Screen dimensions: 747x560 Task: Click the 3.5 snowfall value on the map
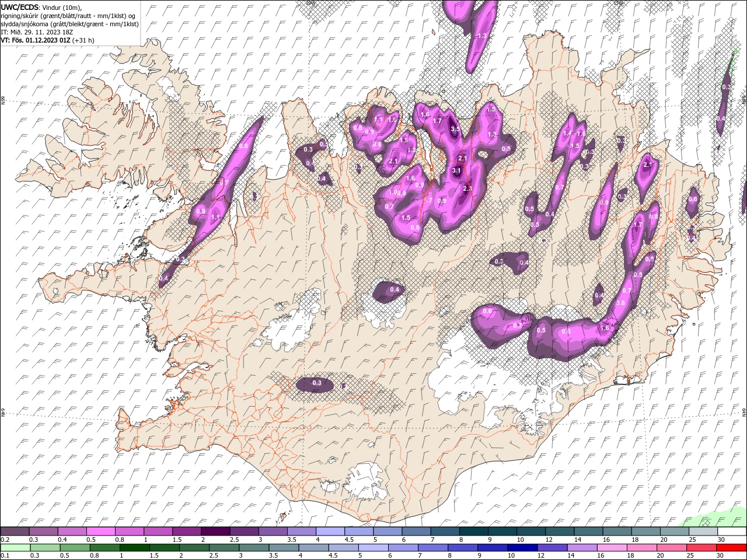tap(456, 129)
